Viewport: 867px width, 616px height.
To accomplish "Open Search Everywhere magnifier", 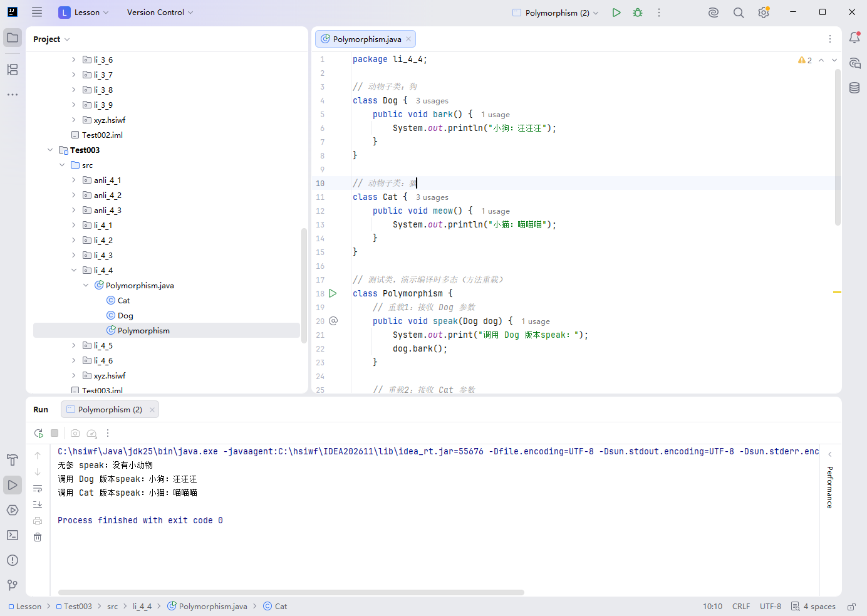I will pyautogui.click(x=739, y=13).
